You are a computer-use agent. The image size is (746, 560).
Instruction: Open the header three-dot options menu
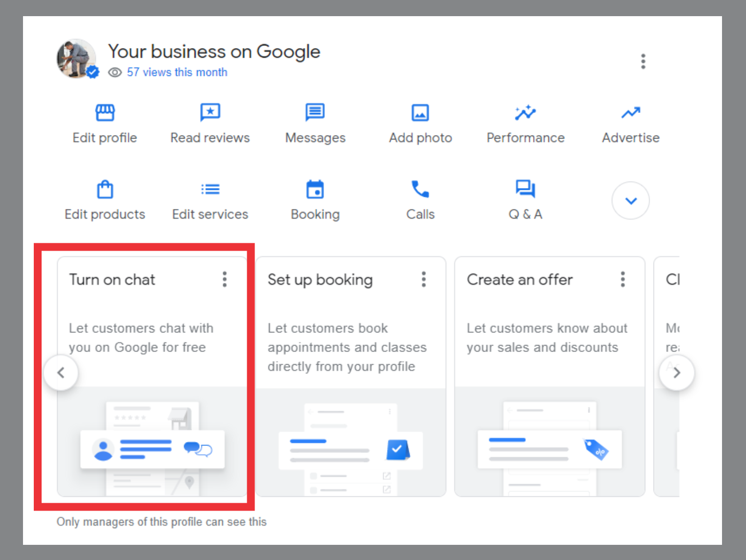pyautogui.click(x=643, y=61)
